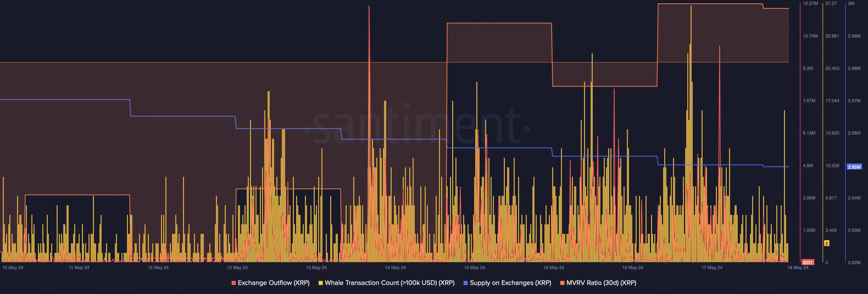Click the 14 May 24 date label
The image size is (868, 294).
(x=395, y=268)
